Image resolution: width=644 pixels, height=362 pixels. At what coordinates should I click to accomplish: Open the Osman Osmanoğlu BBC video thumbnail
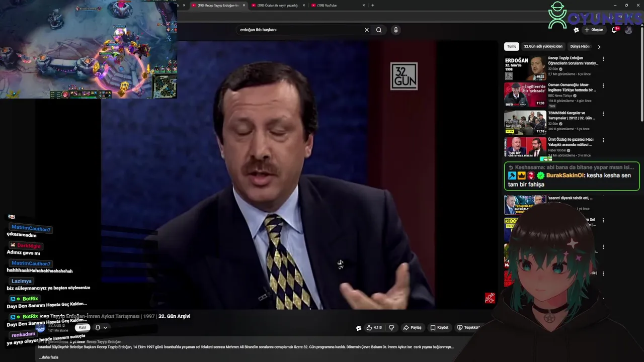point(525,95)
